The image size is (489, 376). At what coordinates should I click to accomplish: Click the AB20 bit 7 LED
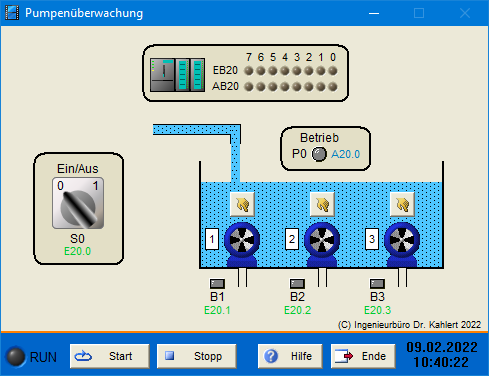coord(249,87)
